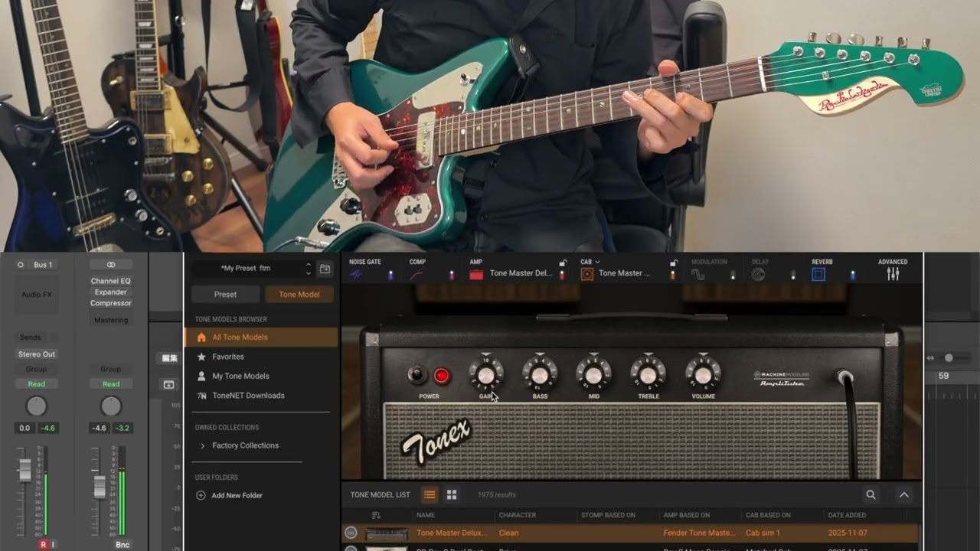This screenshot has height=551, width=980.
Task: Switch tone model list to list view
Action: [x=430, y=495]
